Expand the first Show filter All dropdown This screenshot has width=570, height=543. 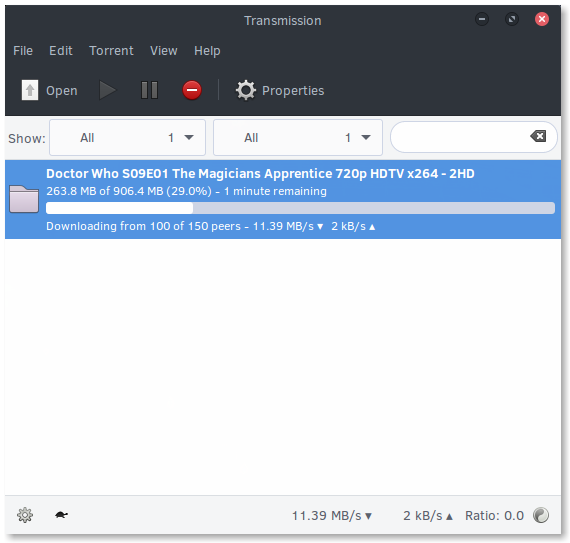127,138
